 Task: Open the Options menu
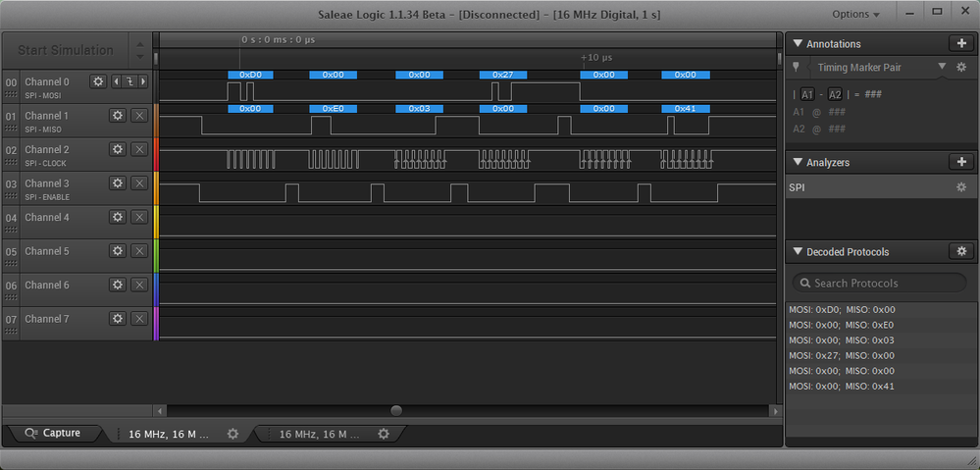[855, 14]
